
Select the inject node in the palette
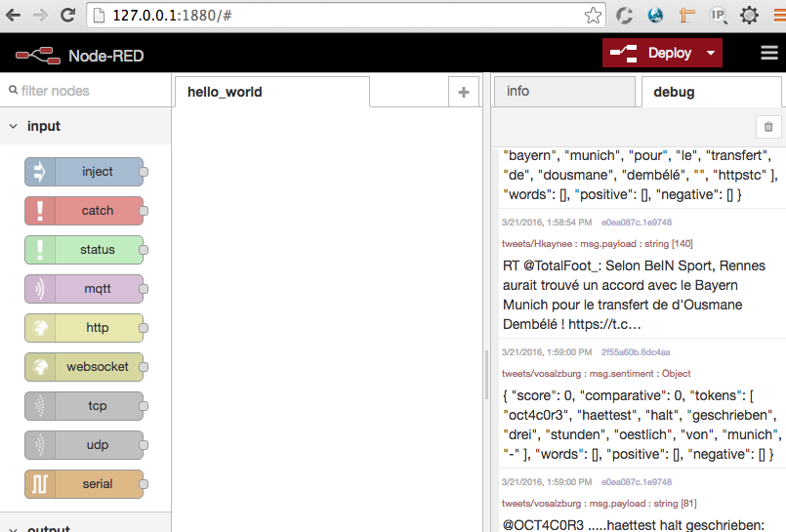coord(84,172)
